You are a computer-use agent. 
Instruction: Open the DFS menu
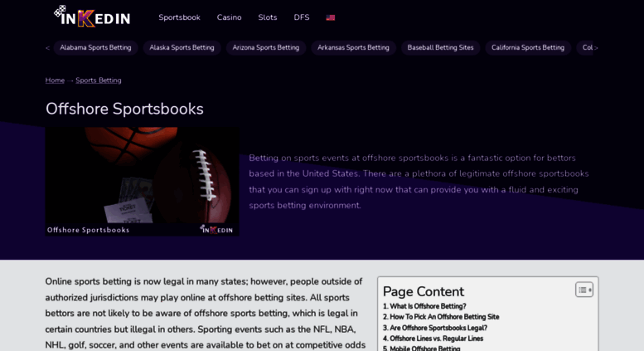302,17
